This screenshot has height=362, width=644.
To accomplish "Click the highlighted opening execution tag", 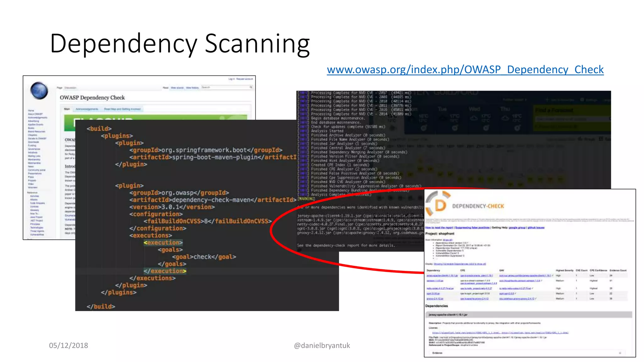I will pos(163,243).
